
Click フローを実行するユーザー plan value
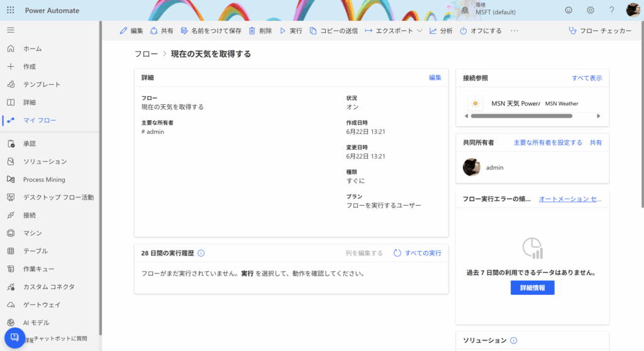[x=384, y=206]
